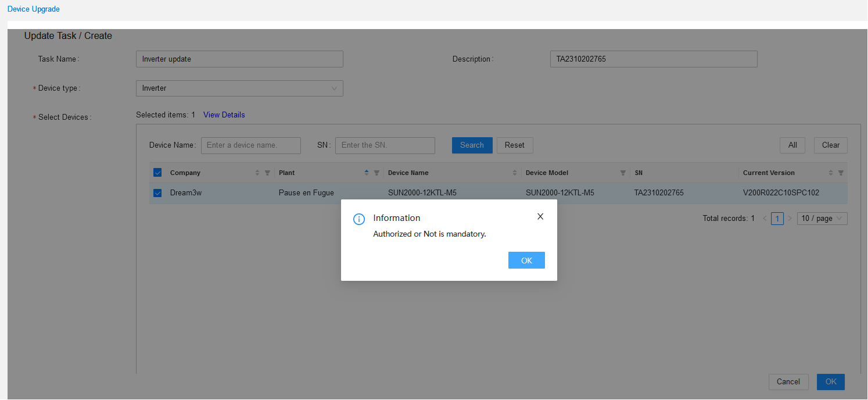Uncheck the Dream3w row checkbox
The image size is (868, 400).
point(157,193)
